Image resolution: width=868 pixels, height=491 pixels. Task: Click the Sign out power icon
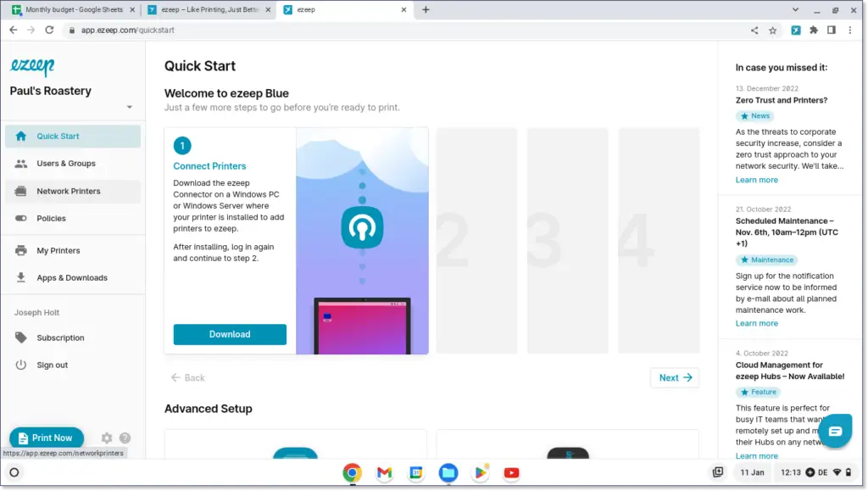(x=19, y=365)
